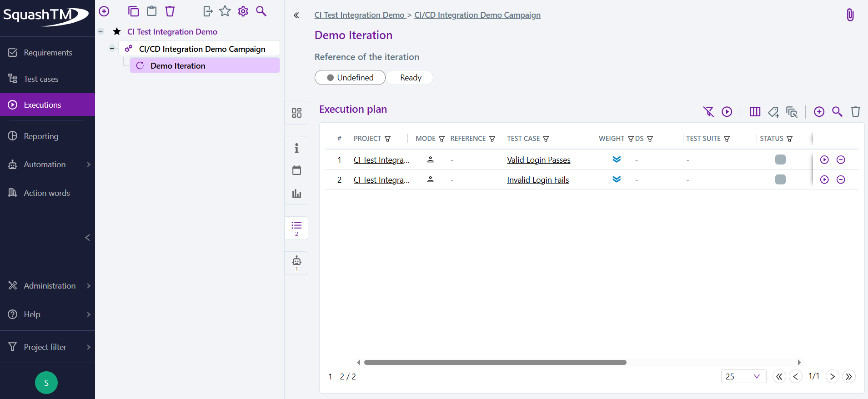This screenshot has height=399, width=868.
Task: Click CI Test Integration Demo breadcrumb link
Action: [359, 15]
